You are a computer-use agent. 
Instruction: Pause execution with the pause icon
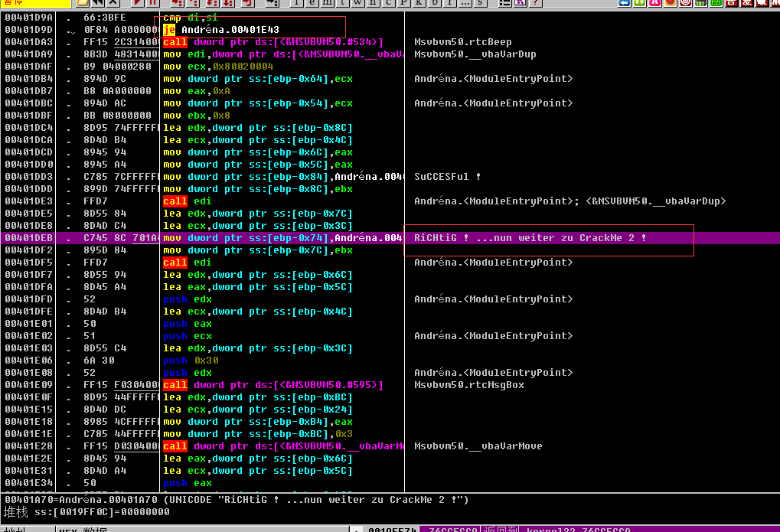(x=152, y=3)
